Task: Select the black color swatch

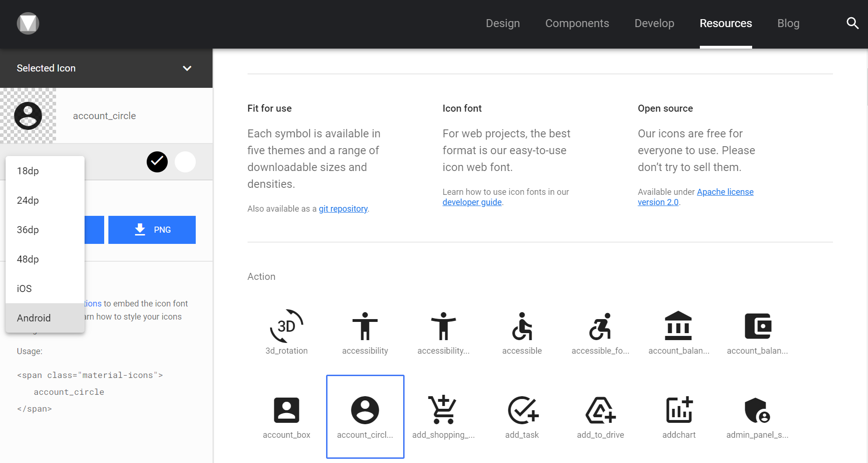Action: click(x=157, y=162)
